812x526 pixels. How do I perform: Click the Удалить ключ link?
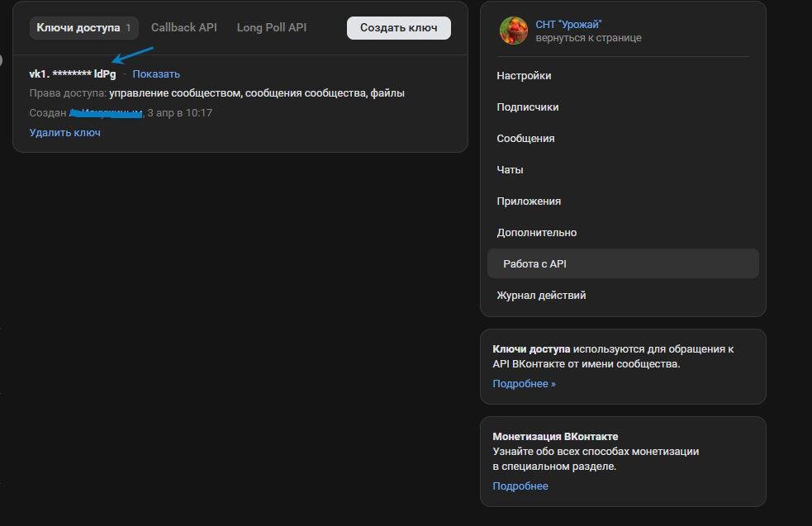click(x=64, y=132)
